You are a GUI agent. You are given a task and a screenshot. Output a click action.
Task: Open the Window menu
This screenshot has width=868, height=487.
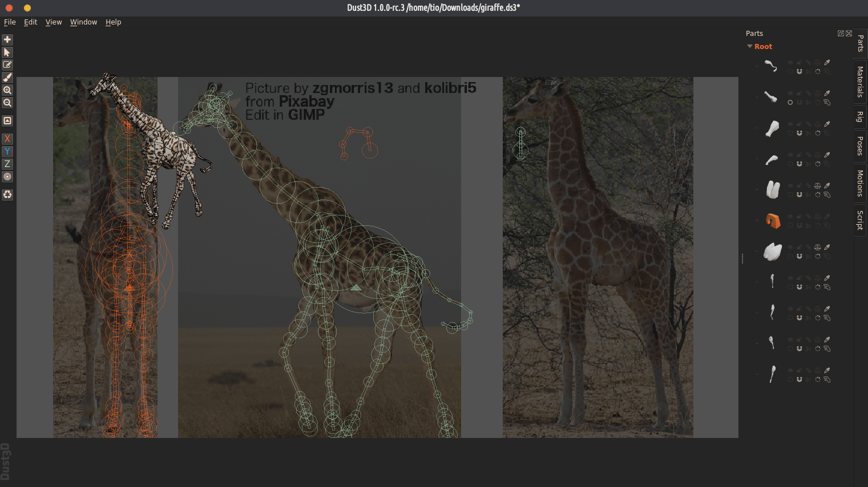tap(84, 22)
